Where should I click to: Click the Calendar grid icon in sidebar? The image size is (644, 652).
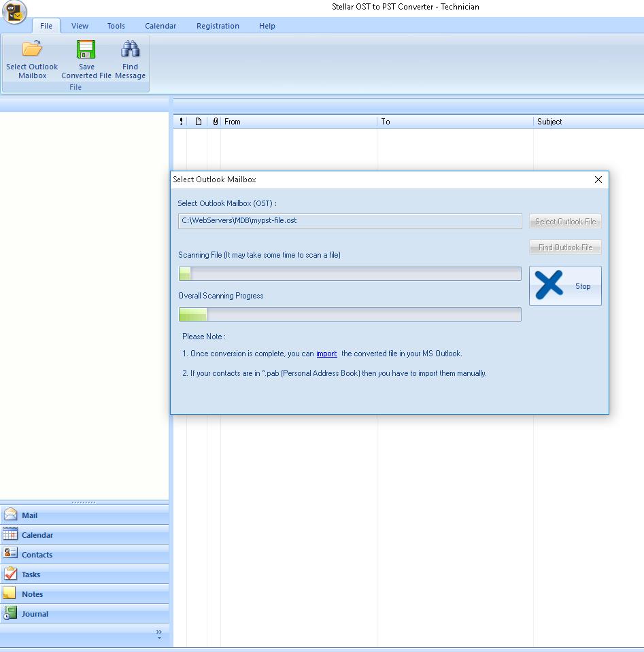click(10, 534)
